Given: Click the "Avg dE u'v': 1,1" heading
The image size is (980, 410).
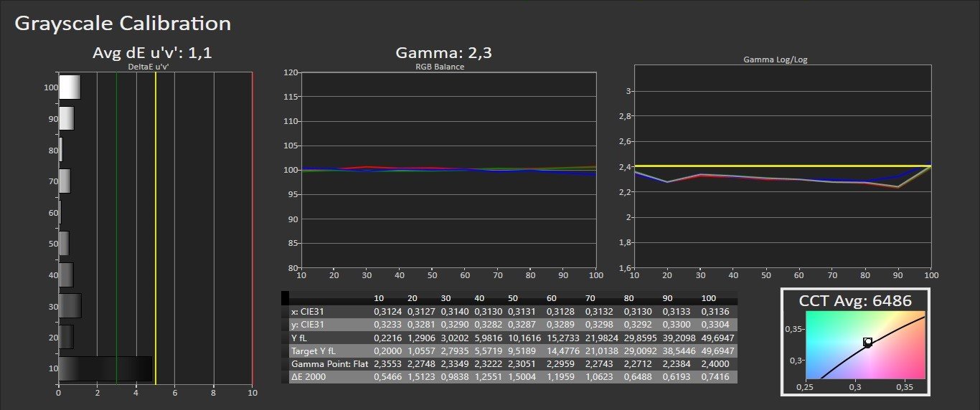Looking at the screenshot, I should (x=152, y=53).
